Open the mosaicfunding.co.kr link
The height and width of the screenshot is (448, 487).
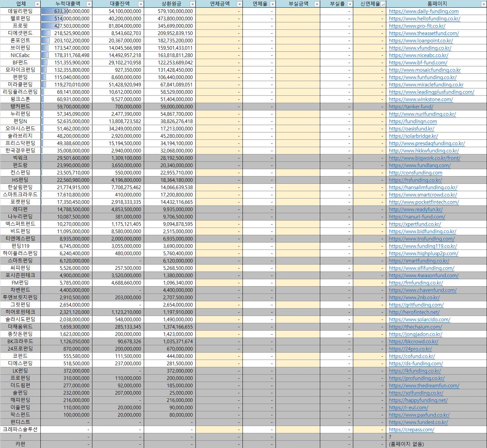coord(425,70)
